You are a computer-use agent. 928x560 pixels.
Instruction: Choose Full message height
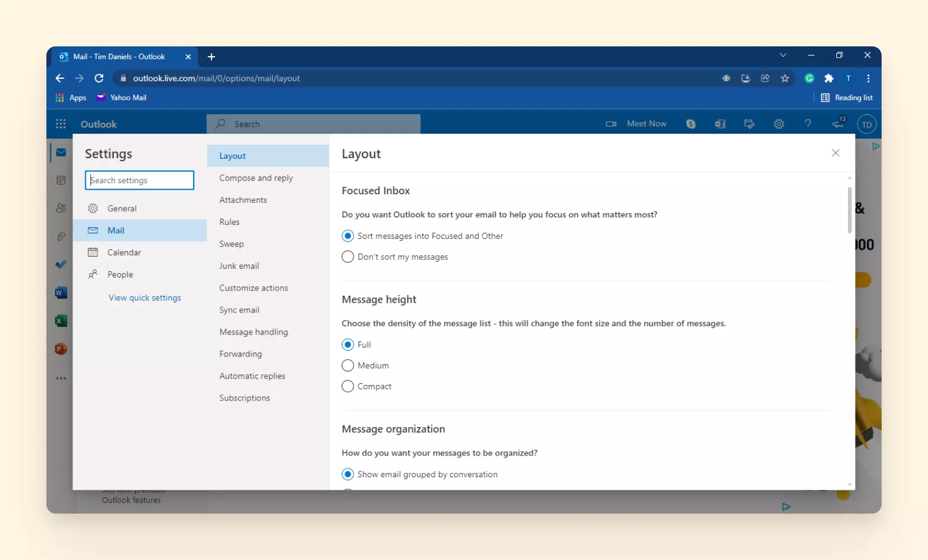coord(356,345)
